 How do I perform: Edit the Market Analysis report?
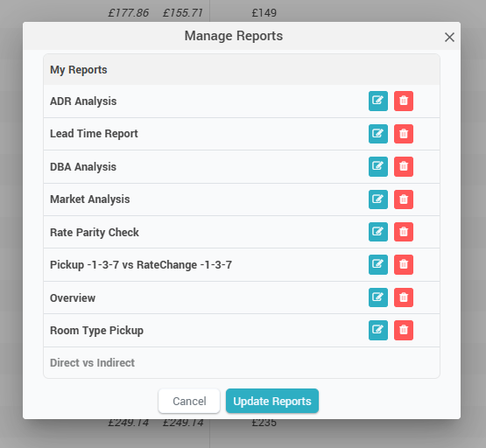[377, 199]
